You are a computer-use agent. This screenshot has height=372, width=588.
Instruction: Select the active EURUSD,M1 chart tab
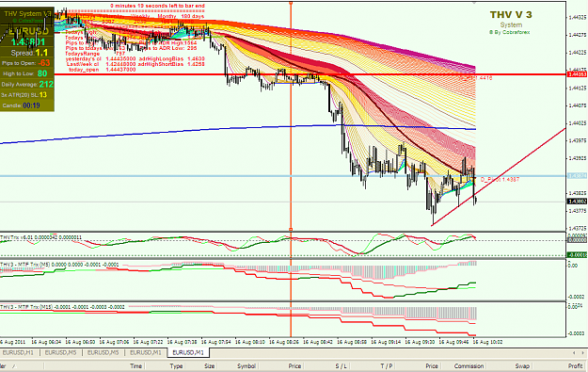(x=188, y=353)
